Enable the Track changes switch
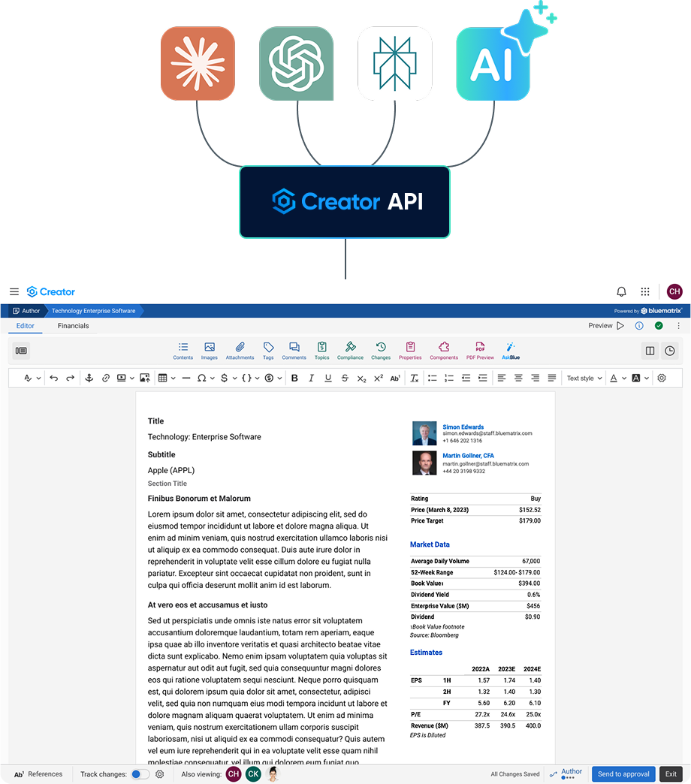 140,774
